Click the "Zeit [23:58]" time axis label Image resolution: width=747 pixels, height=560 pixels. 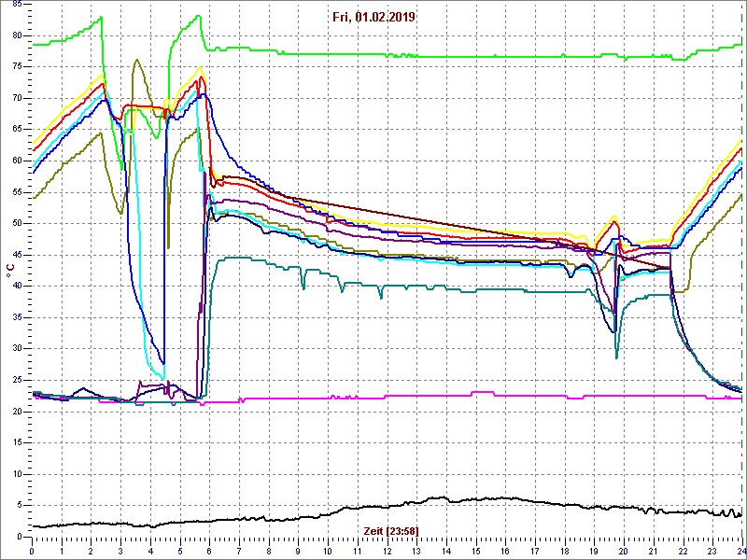point(391,530)
